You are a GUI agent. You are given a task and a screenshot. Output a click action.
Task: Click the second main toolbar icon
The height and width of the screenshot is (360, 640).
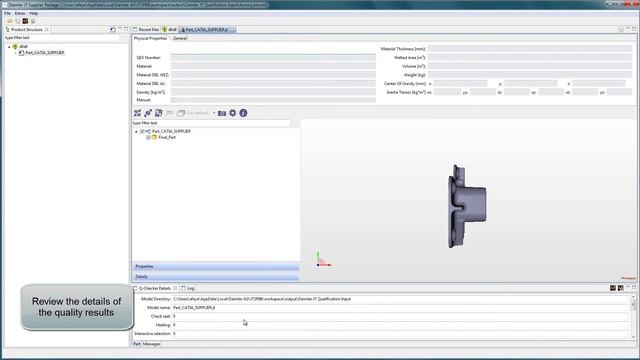[18, 21]
